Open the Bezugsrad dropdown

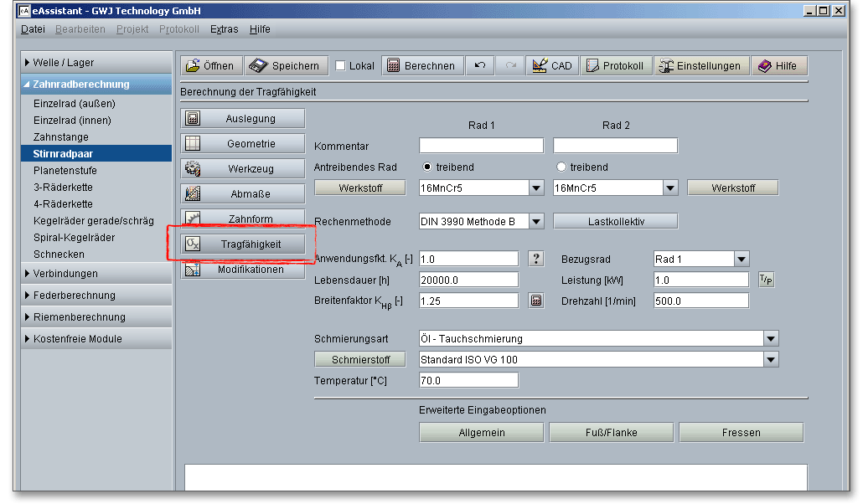pyautogui.click(x=742, y=260)
